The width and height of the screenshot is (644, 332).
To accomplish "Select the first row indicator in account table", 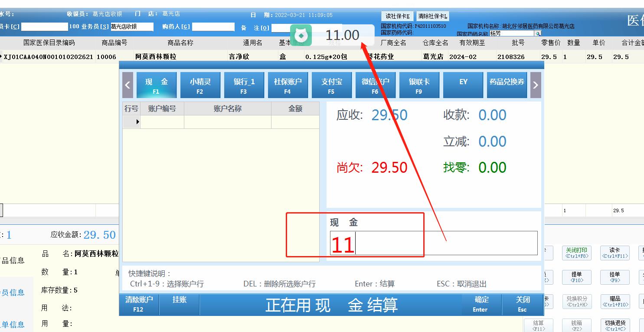I will click(x=131, y=122).
